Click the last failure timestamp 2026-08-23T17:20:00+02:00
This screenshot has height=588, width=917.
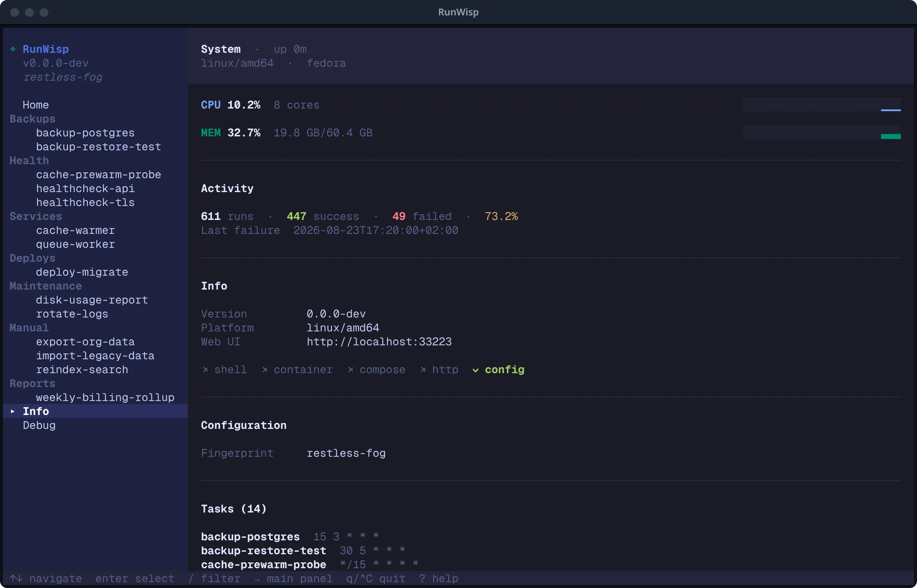coord(376,230)
